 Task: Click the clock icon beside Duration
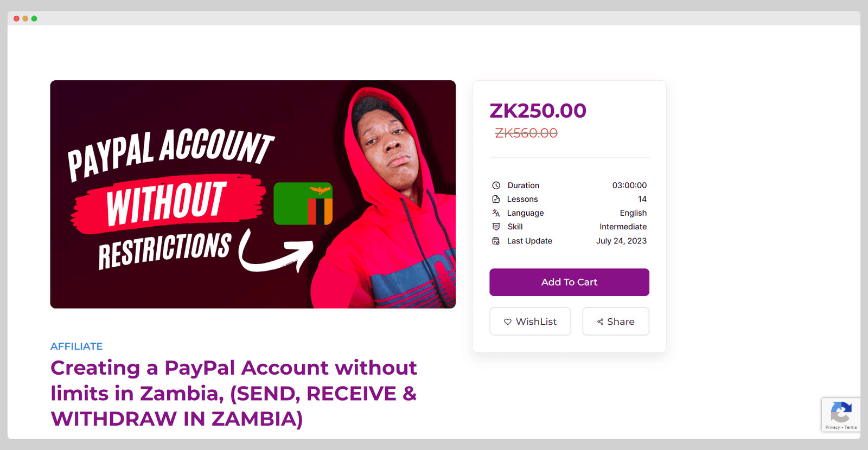tap(496, 185)
